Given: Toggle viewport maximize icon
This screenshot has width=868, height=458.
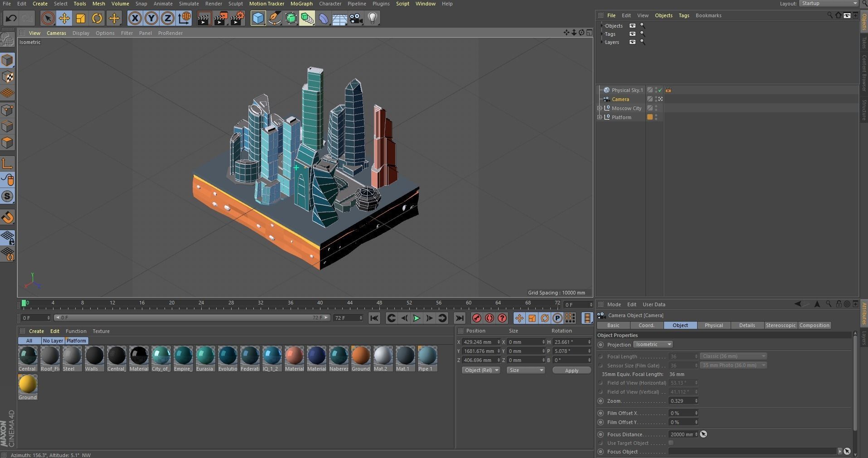Looking at the screenshot, I should click(589, 33).
